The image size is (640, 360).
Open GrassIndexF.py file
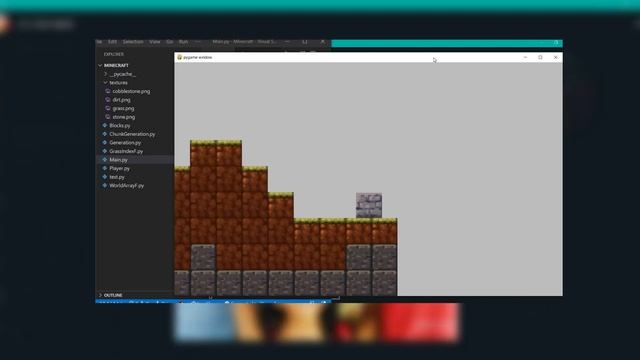pyautogui.click(x=126, y=151)
